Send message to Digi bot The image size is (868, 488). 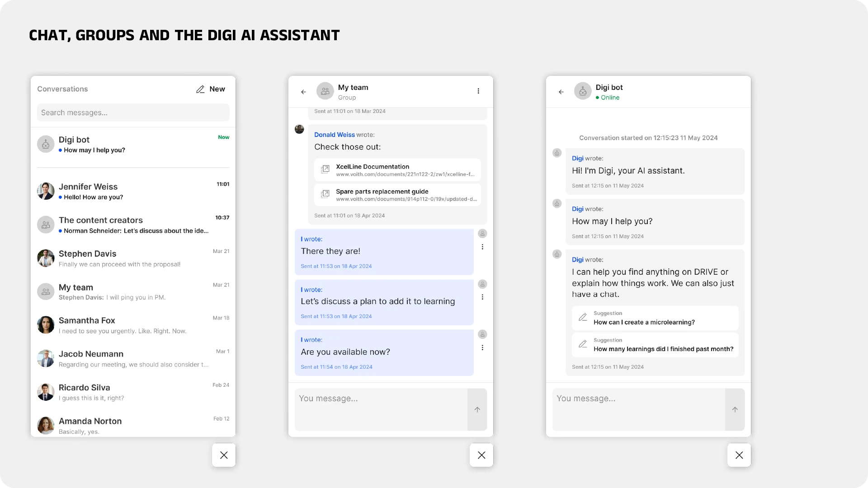(735, 409)
